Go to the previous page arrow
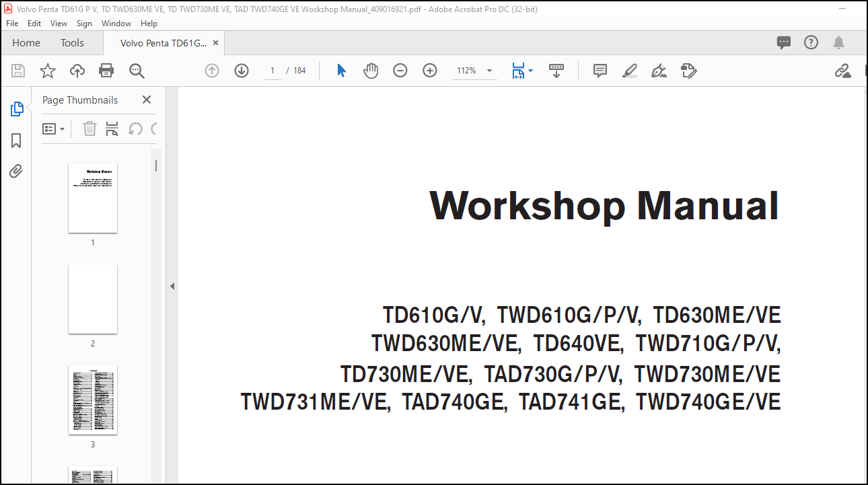This screenshot has width=868, height=485. click(x=212, y=71)
